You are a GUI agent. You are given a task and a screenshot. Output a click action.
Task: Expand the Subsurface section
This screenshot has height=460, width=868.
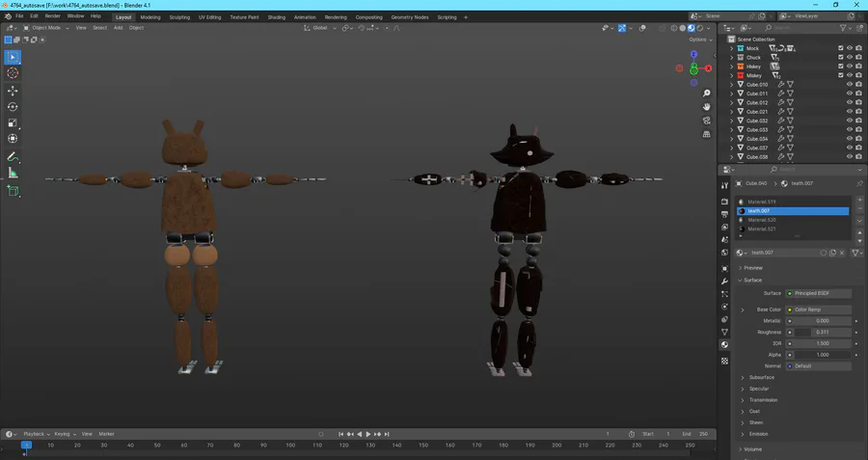761,377
